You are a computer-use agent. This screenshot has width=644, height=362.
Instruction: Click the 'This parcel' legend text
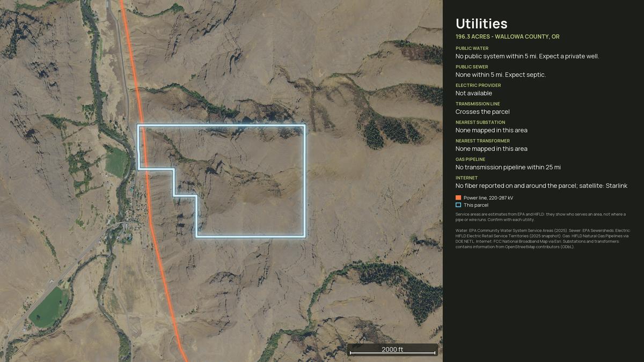(476, 205)
